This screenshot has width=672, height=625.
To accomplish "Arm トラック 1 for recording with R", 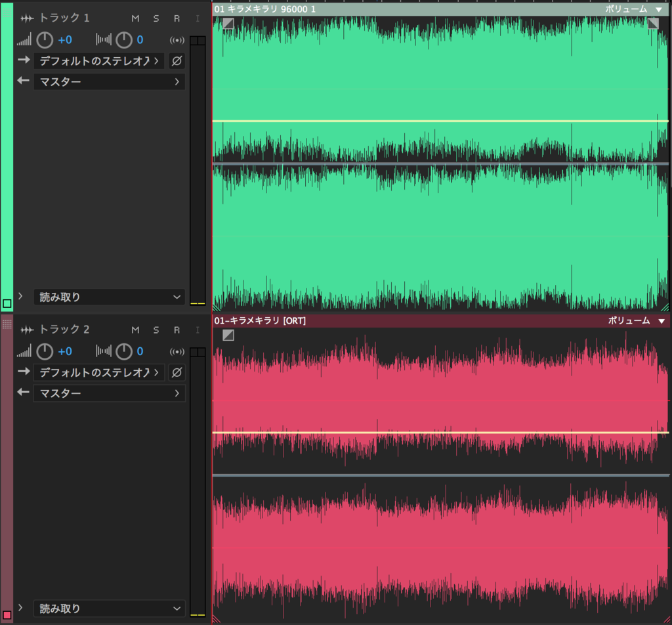I will pyautogui.click(x=177, y=18).
